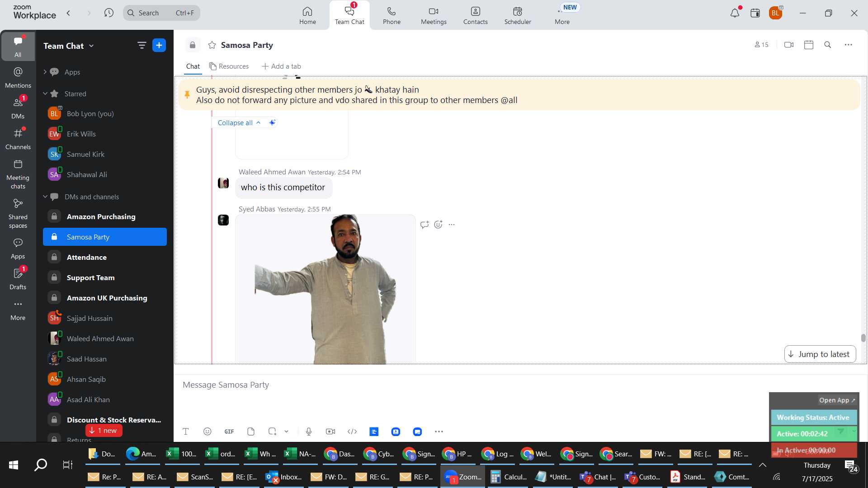
Task: Open composer more options ellipsis
Action: 439,432
